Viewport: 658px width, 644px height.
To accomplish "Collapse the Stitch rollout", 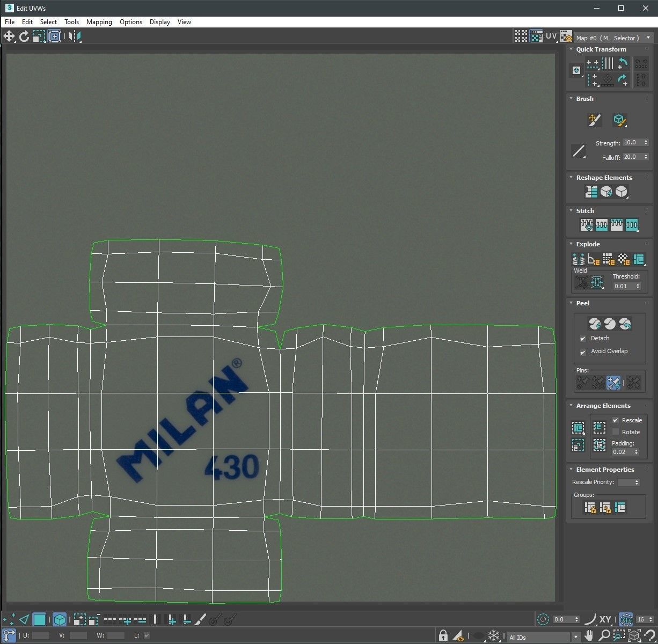I will coord(571,211).
